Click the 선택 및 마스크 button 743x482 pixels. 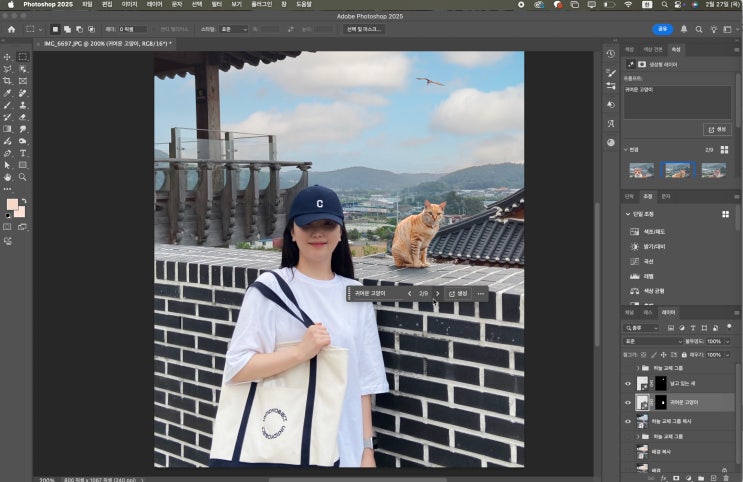(364, 29)
